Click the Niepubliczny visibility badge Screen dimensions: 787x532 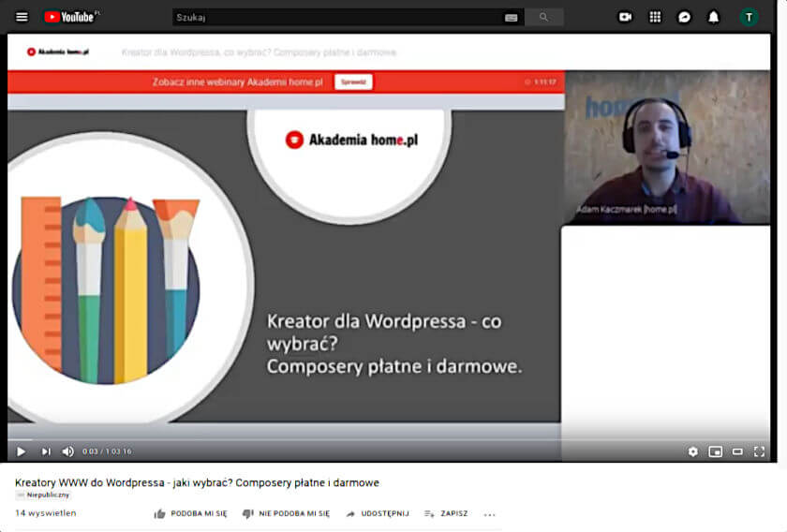pos(43,495)
